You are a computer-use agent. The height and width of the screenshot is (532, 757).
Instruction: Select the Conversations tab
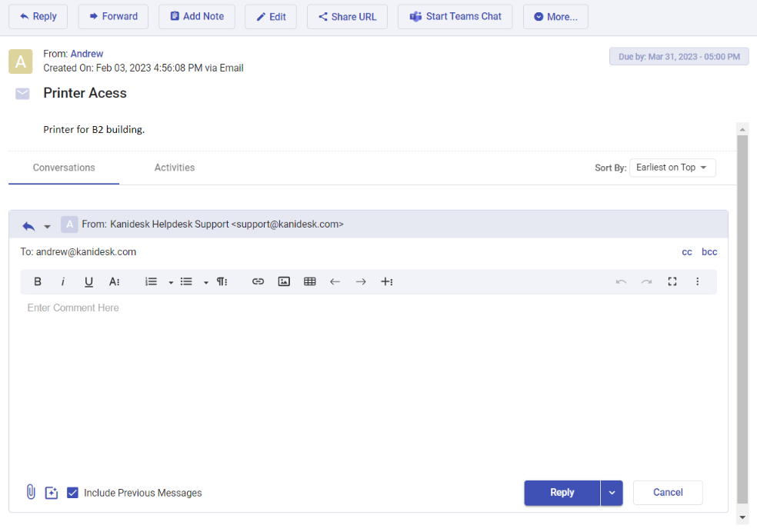pos(64,168)
